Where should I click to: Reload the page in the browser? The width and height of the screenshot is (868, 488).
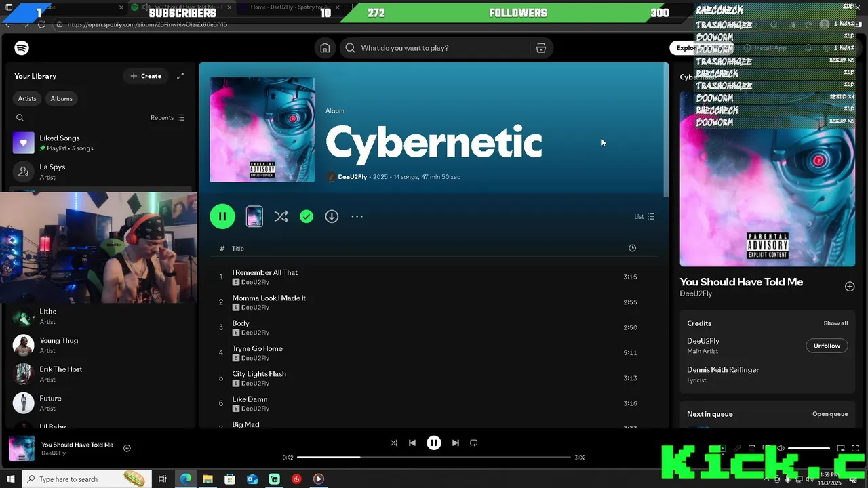tap(41, 24)
